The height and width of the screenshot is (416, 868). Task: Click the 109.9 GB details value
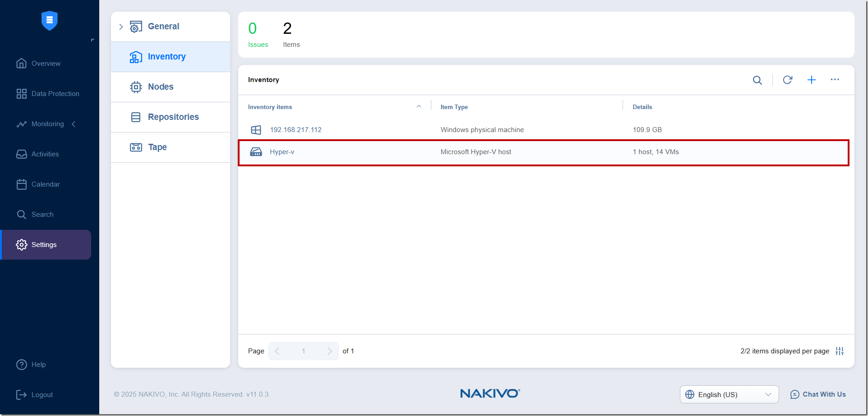647,130
